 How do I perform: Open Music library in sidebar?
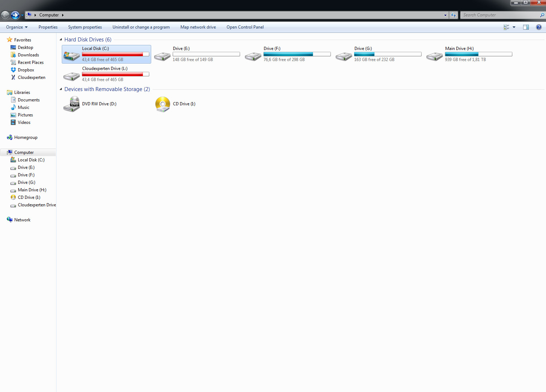click(x=24, y=107)
